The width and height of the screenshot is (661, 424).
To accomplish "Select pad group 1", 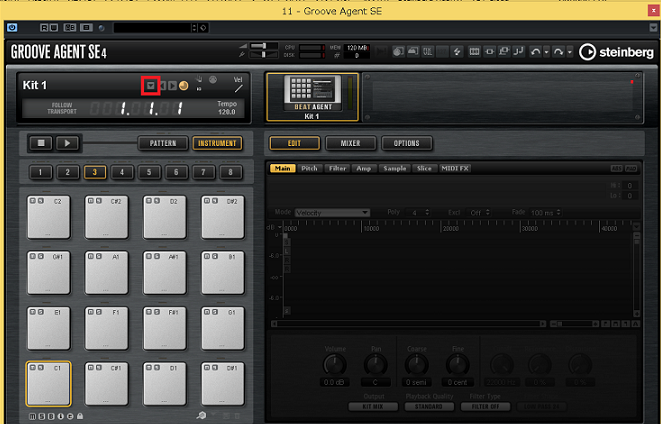I will (40, 172).
